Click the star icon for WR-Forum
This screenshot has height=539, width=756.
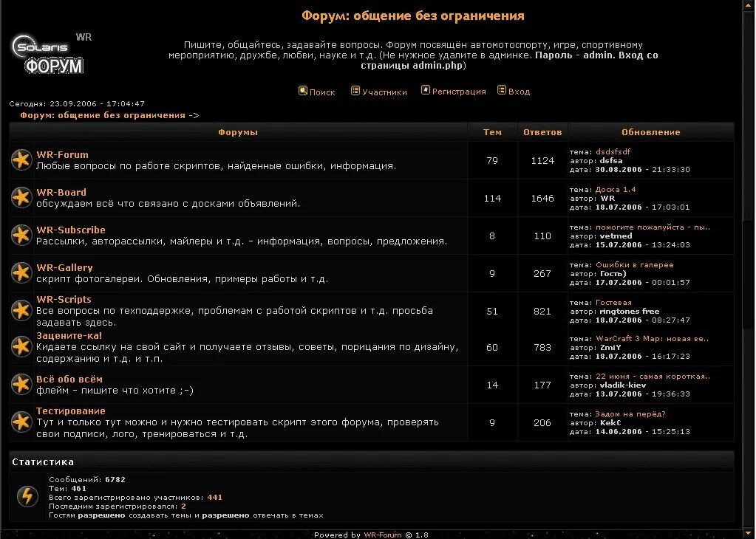tap(21, 160)
